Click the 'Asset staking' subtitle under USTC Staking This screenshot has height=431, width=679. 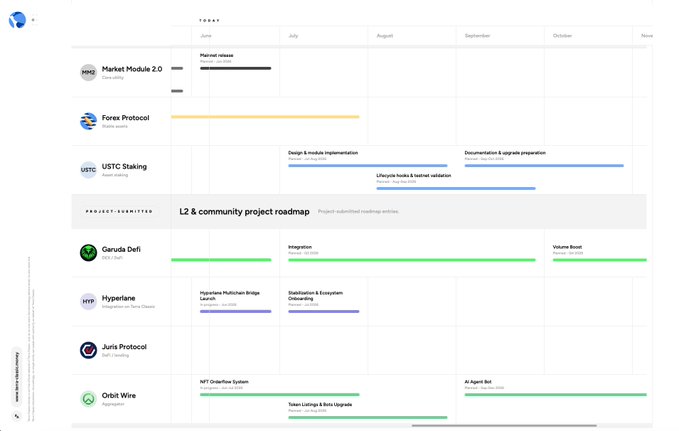115,175
